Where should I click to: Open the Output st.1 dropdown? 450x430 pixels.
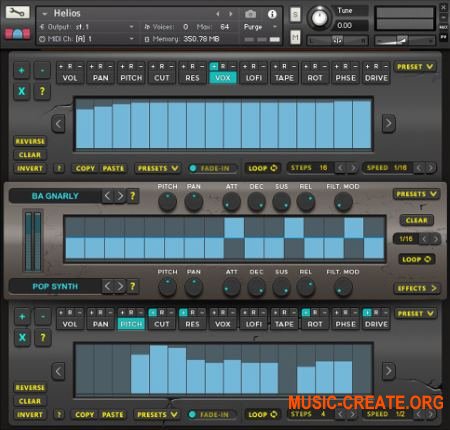click(87, 27)
